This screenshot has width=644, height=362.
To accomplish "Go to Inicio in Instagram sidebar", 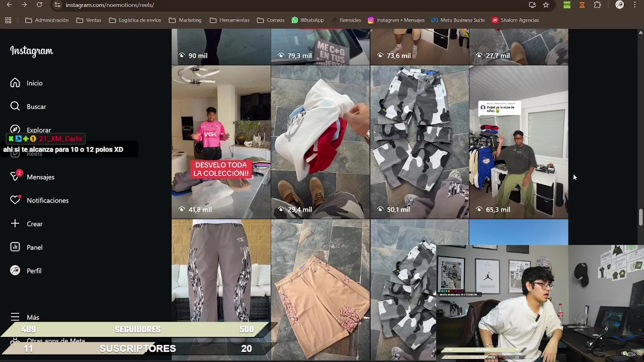I will coord(35,83).
